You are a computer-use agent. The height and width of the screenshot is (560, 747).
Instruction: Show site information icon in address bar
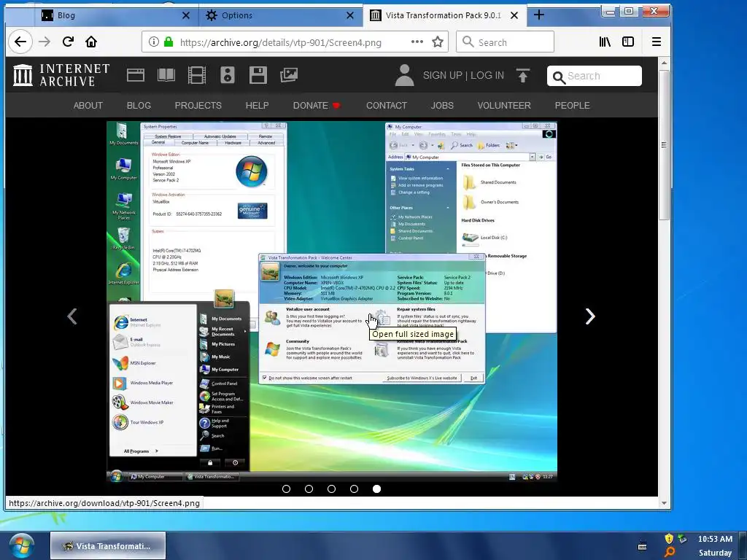(153, 42)
